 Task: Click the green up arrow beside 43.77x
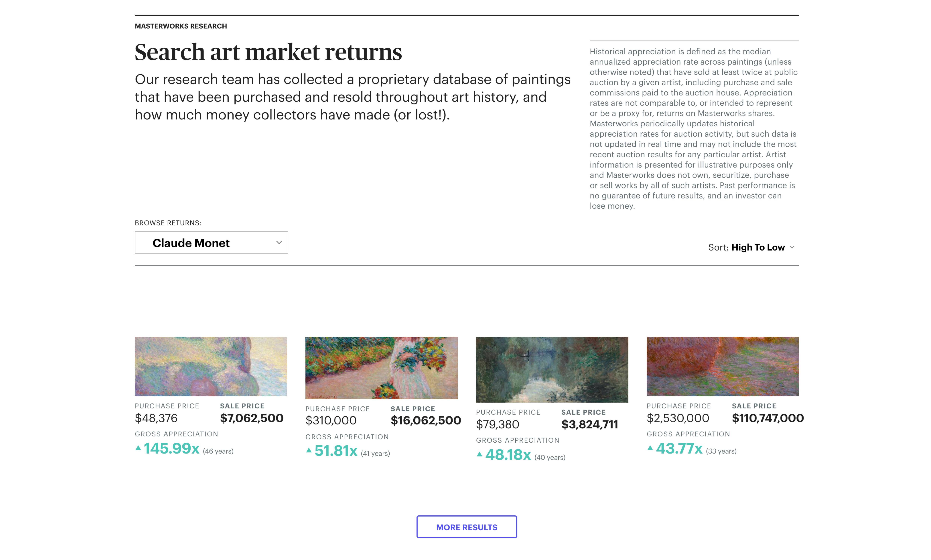650,448
